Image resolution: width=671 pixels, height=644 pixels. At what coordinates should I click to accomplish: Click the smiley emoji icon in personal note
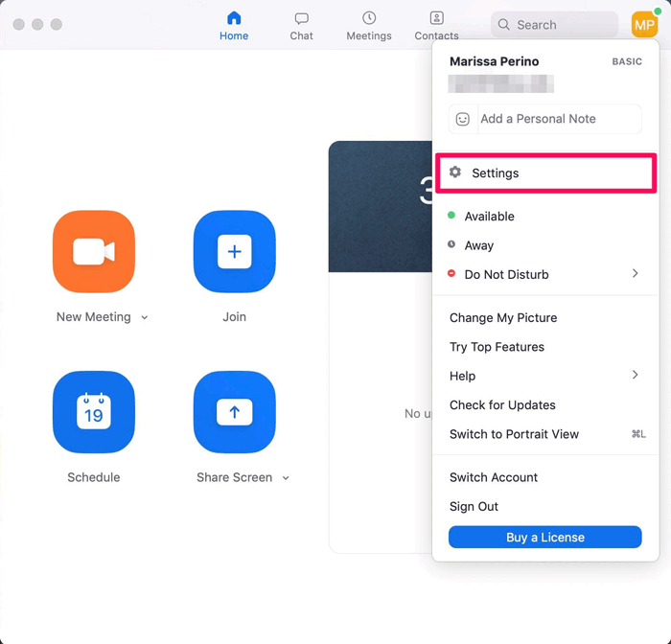pos(463,119)
